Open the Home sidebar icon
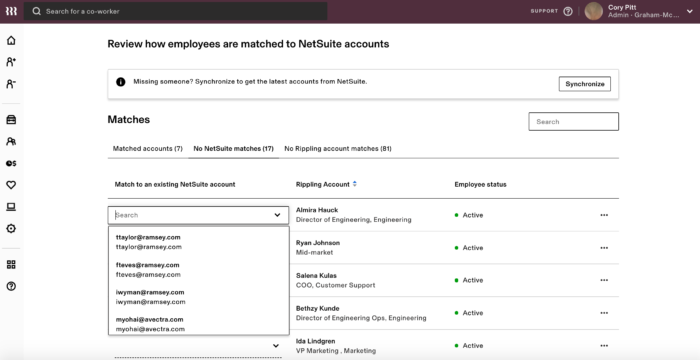The width and height of the screenshot is (700, 360). click(11, 40)
